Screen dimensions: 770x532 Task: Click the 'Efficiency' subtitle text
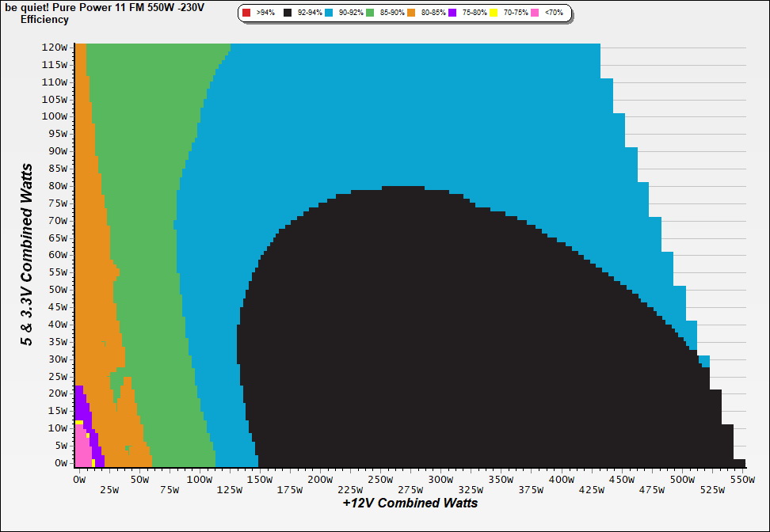[x=44, y=19]
